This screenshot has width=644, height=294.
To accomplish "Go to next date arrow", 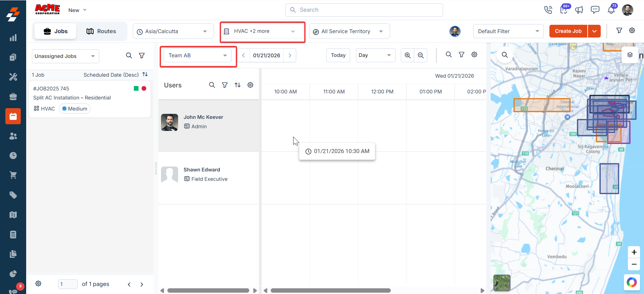I will coord(290,55).
